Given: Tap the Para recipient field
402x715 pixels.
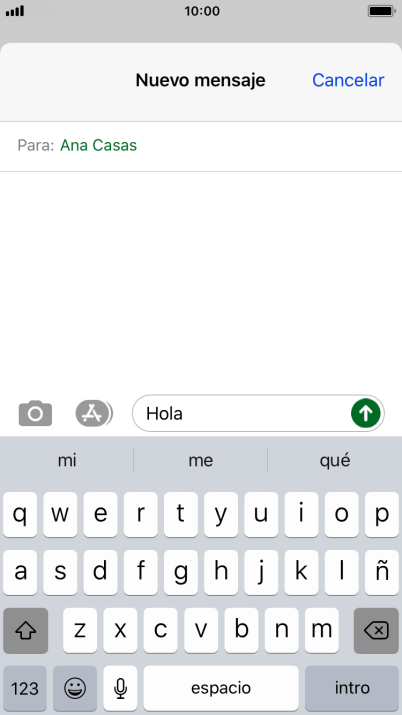Looking at the screenshot, I should [x=201, y=146].
